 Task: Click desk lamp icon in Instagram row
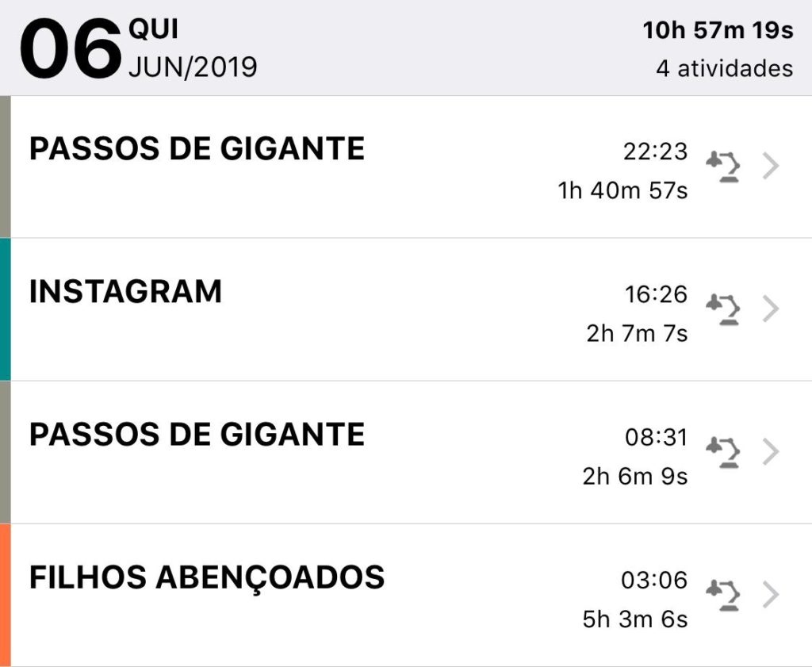pos(723,309)
